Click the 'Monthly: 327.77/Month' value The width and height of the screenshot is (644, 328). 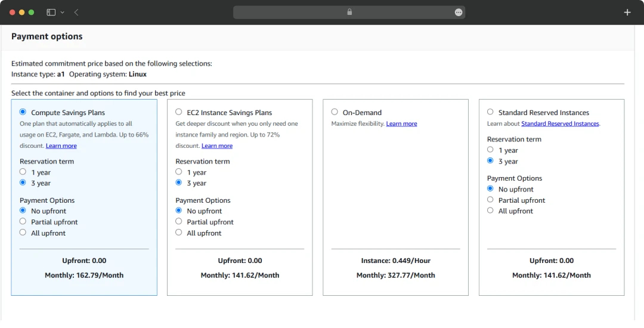396,276
